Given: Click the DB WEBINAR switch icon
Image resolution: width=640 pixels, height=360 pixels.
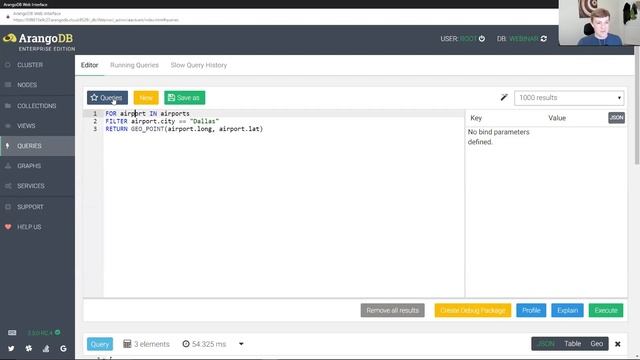Looking at the screenshot, I should (x=544, y=39).
